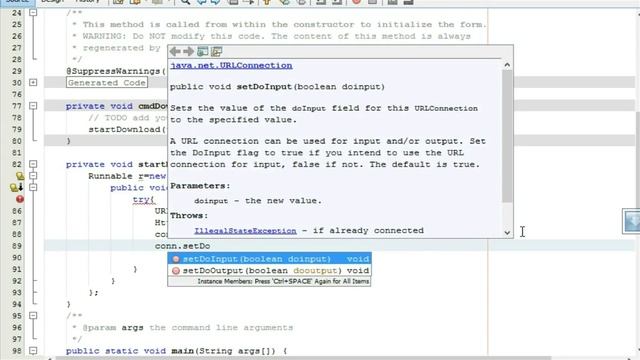Image resolution: width=640 pixels, height=360 pixels.
Task: Click the 'Parameters:' heading in Javadoc
Action: click(200, 186)
